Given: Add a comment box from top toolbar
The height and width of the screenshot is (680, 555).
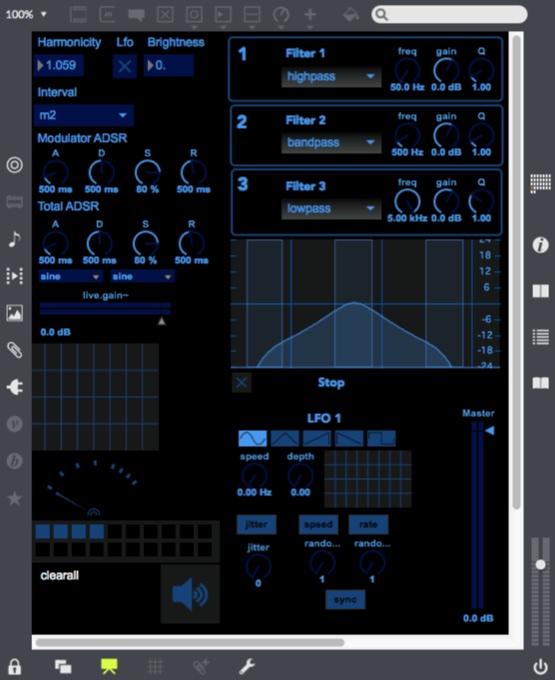Looking at the screenshot, I should [136, 14].
